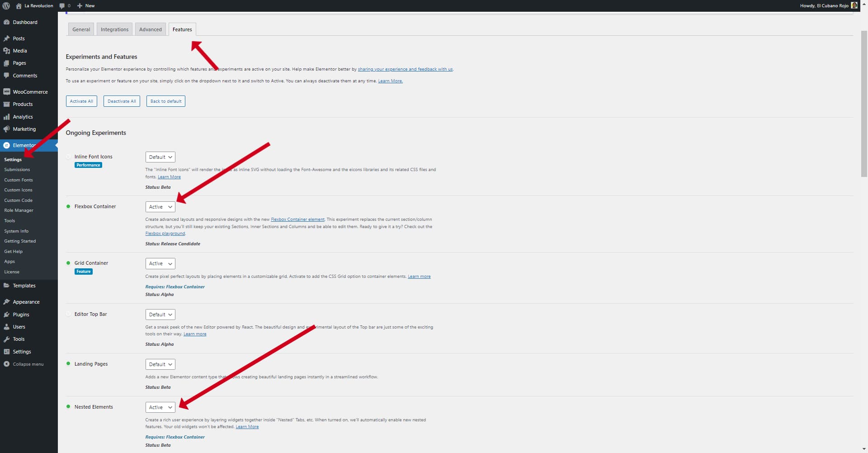Switch to the Integrations tab
Image resolution: width=868 pixels, height=453 pixels.
point(114,29)
